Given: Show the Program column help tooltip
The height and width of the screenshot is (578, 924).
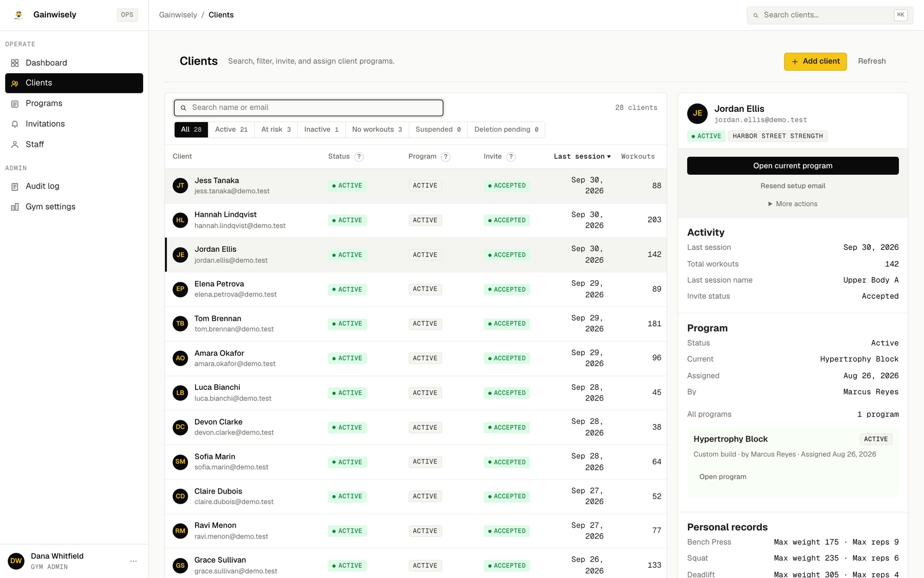Looking at the screenshot, I should click(445, 157).
